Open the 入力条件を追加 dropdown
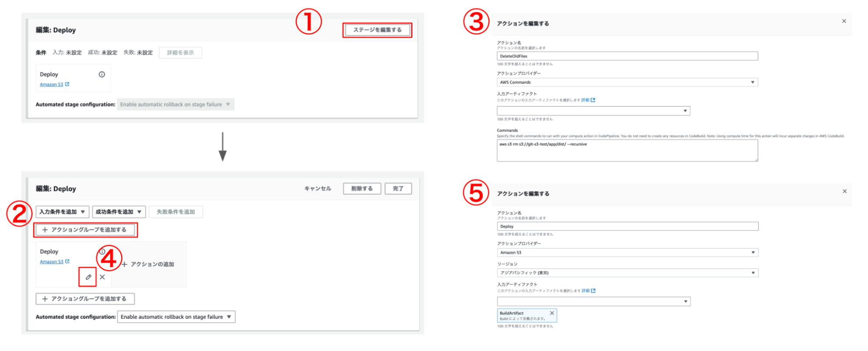 [62, 212]
